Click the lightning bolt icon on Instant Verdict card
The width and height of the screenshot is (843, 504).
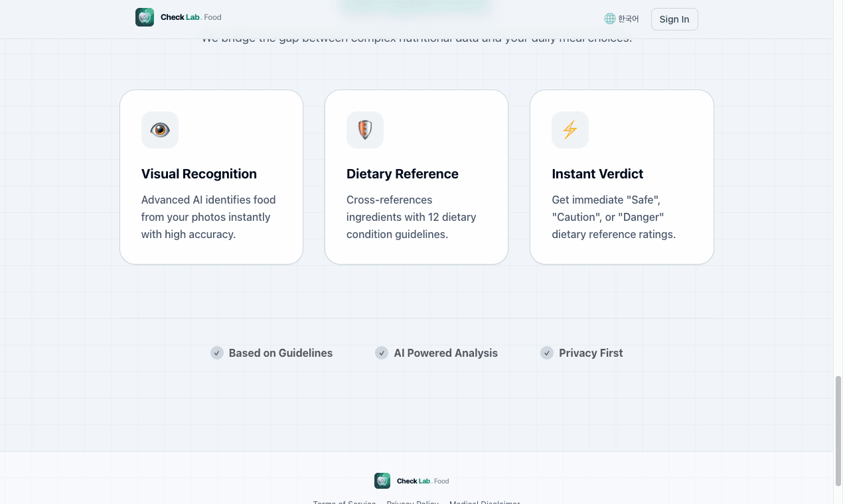(570, 130)
